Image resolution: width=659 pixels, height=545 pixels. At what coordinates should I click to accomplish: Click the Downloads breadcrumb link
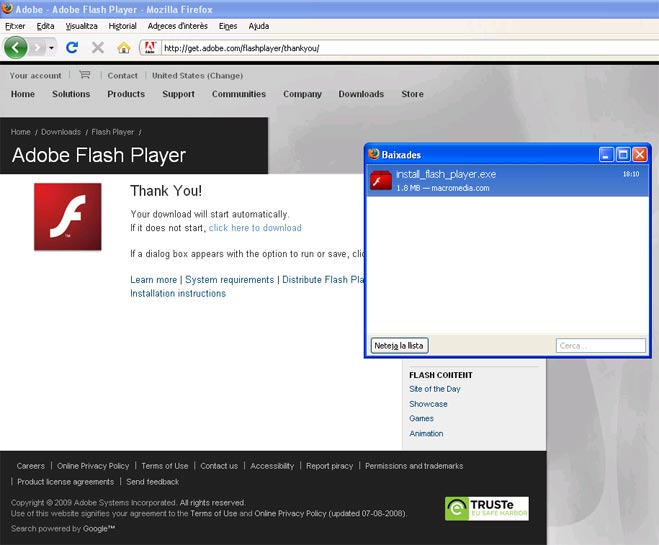click(x=61, y=132)
